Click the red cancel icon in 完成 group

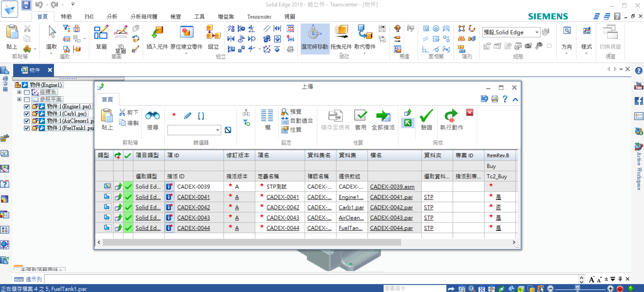(470, 113)
